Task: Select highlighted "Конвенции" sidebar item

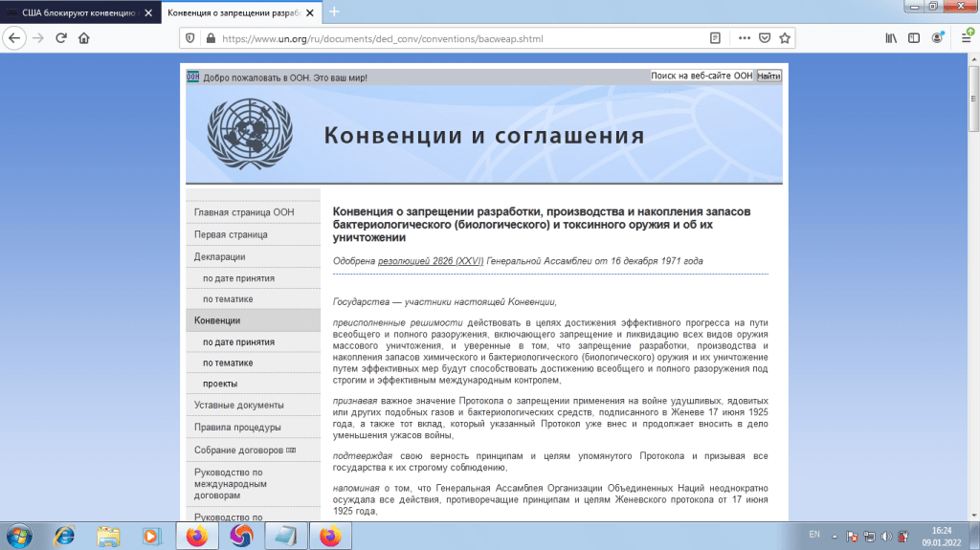Action: click(x=253, y=320)
